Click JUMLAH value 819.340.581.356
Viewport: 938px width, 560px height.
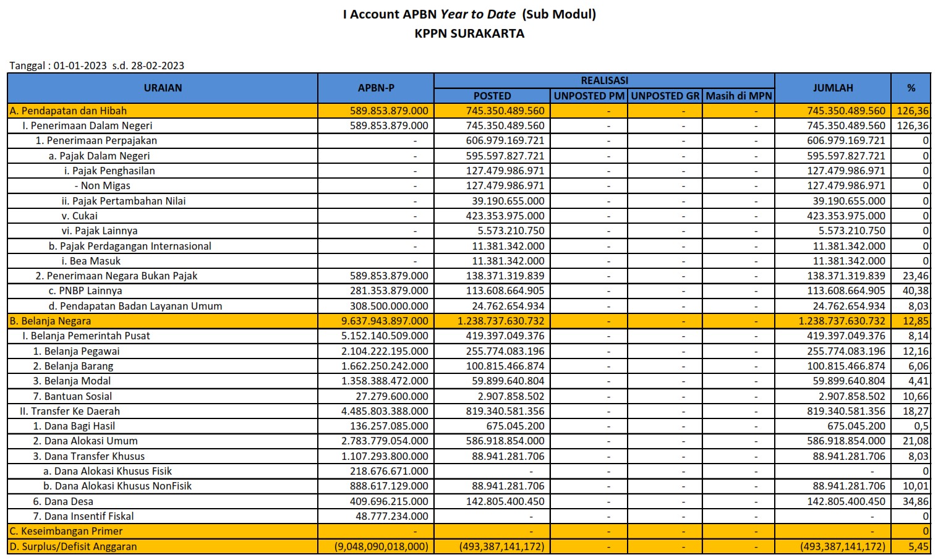[846, 411]
